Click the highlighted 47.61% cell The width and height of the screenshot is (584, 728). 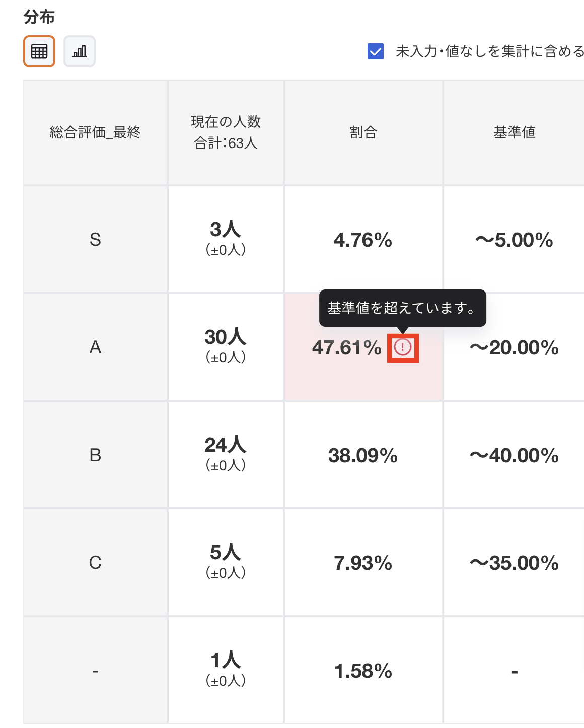coord(346,348)
